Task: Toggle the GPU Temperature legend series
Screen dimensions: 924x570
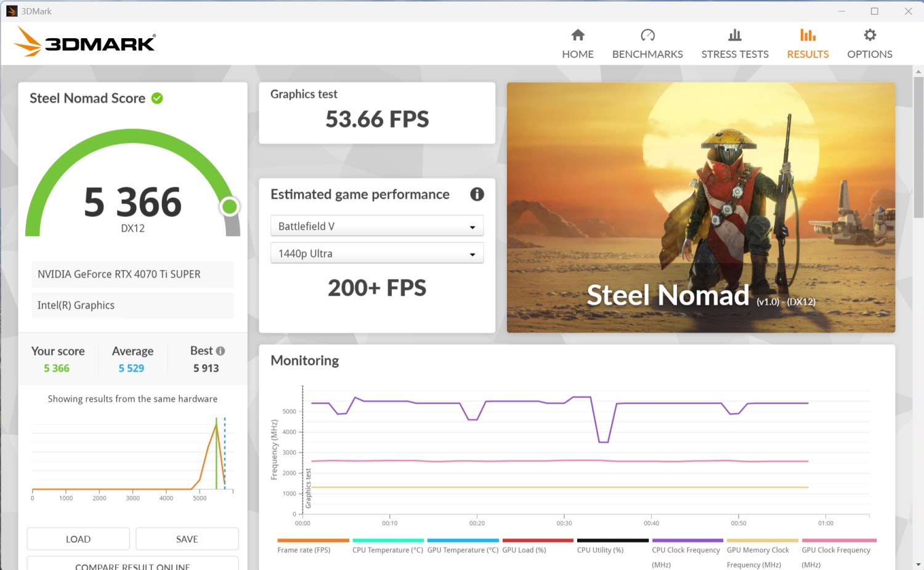Action: tap(463, 550)
